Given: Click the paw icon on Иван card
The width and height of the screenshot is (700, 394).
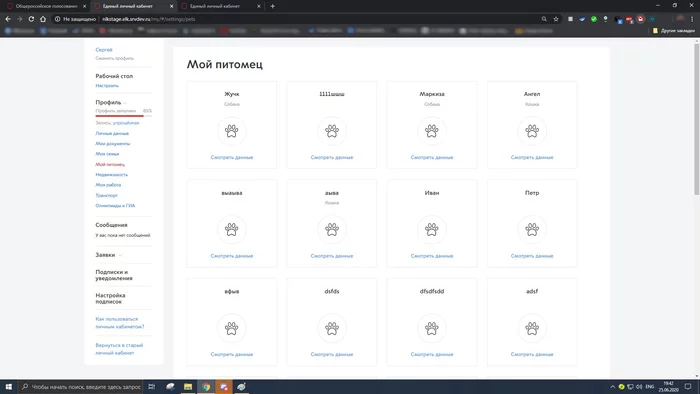Looking at the screenshot, I should click(432, 230).
